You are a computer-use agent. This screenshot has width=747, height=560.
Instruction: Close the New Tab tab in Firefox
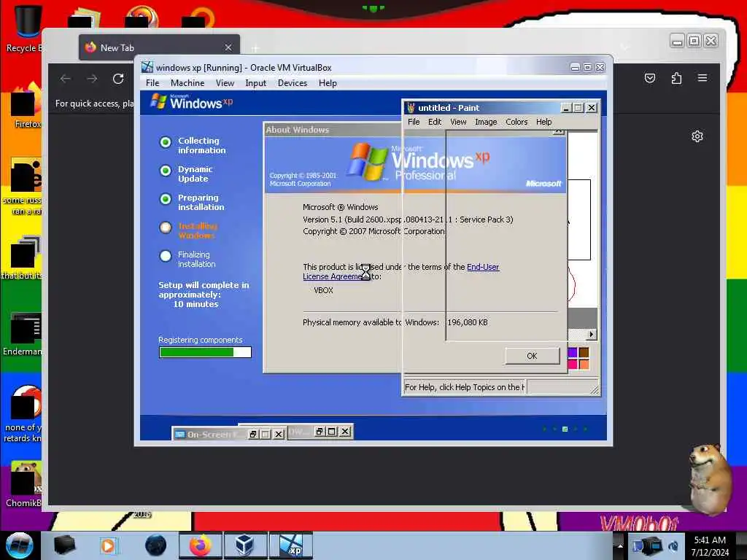[x=228, y=47]
